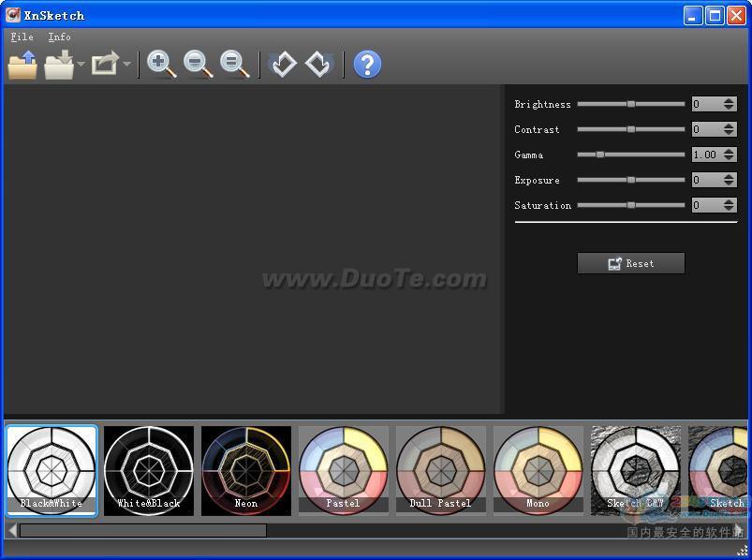Open the File menu
The image size is (752, 560).
[22, 37]
